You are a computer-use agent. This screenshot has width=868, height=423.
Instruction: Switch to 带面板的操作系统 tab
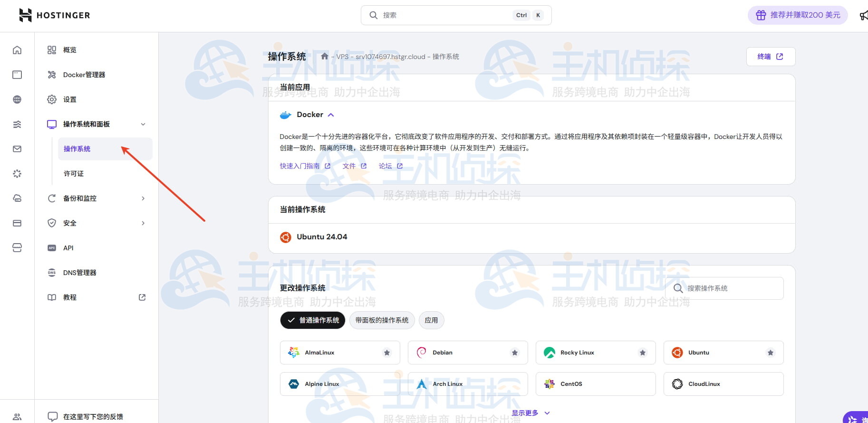coord(382,320)
